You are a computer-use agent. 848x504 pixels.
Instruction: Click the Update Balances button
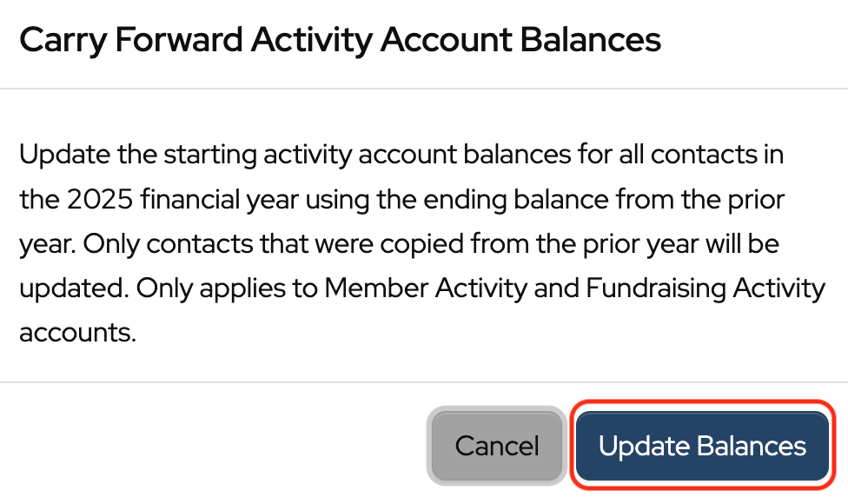point(702,447)
